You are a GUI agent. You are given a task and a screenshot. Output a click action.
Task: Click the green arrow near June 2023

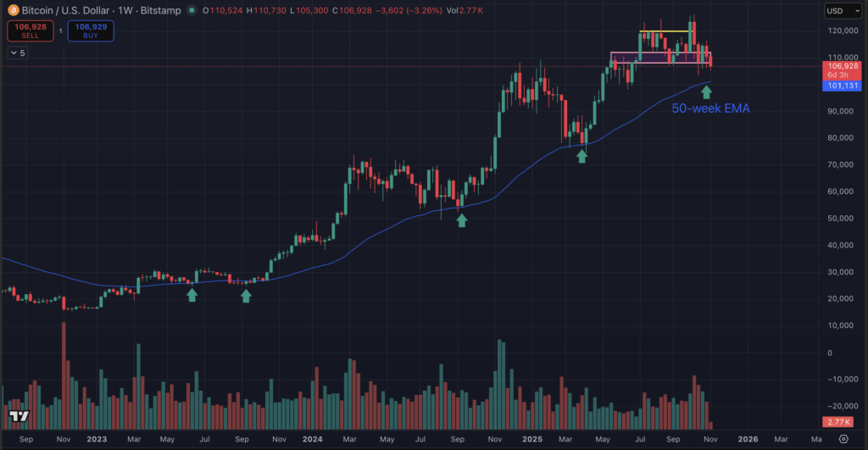click(x=192, y=294)
